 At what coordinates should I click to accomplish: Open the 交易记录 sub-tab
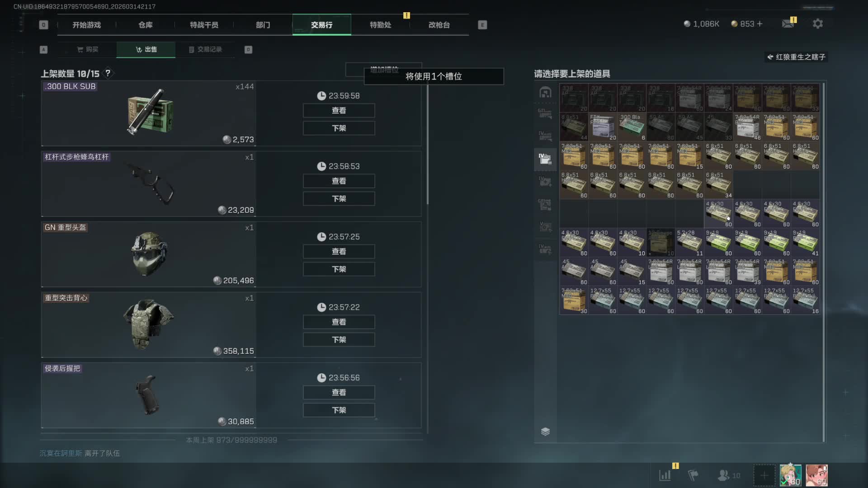[205, 49]
